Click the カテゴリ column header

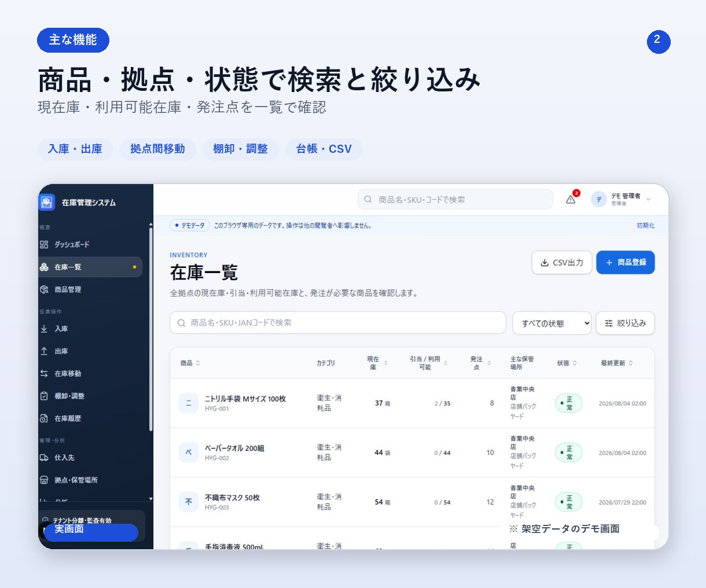pos(326,363)
